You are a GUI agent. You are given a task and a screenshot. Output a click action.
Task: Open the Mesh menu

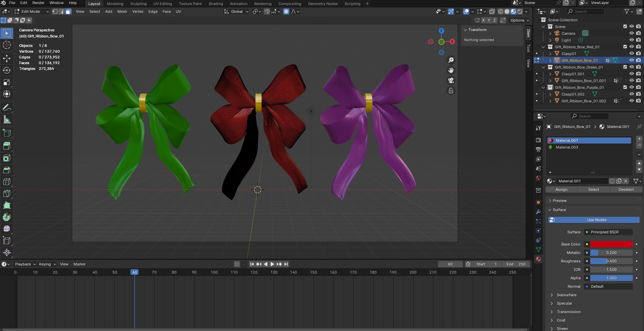(x=122, y=11)
